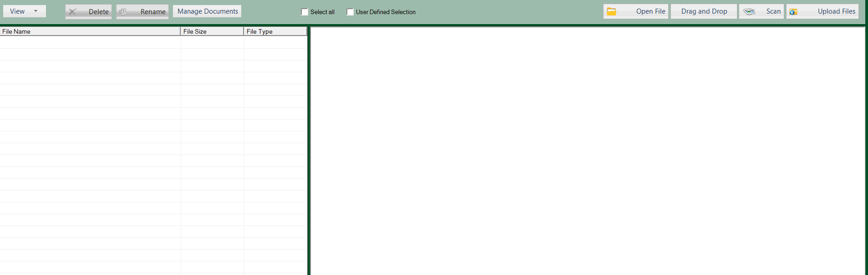868x275 pixels.
Task: Click the yellow folder icon for Open File
Action: click(x=611, y=12)
